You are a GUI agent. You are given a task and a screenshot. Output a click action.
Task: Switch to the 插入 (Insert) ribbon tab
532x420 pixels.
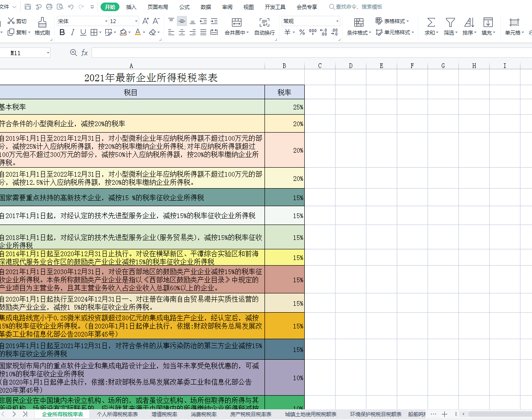pos(131,7)
